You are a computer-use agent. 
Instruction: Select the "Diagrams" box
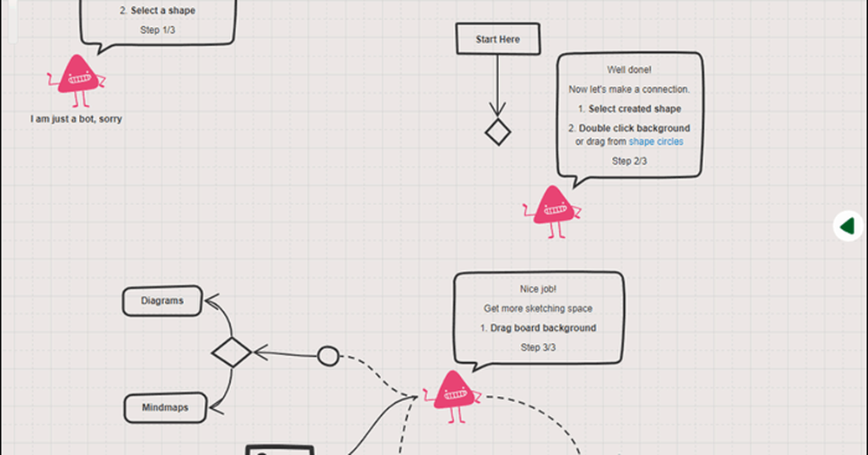162,301
